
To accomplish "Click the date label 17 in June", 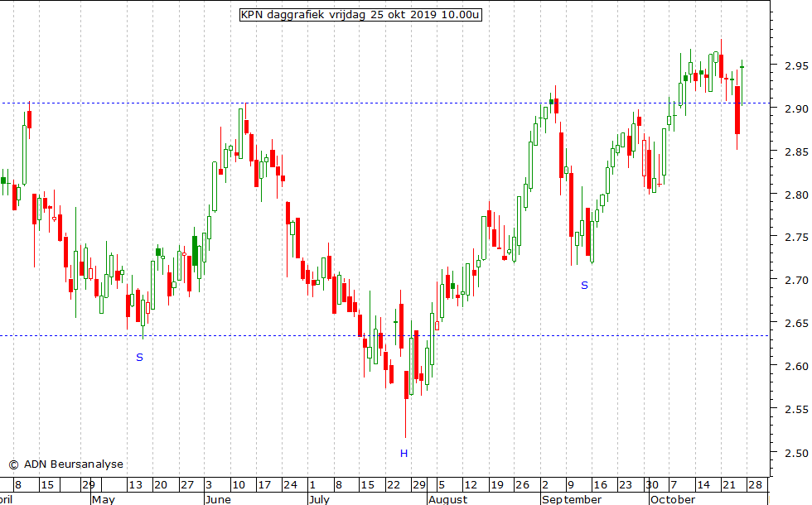I will 264,485.
